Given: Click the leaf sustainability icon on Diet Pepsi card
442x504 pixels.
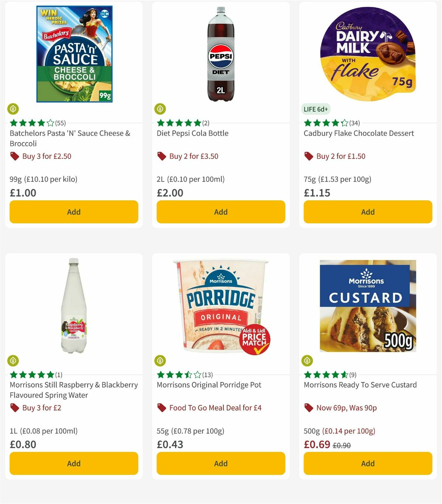Looking at the screenshot, I should (159, 109).
